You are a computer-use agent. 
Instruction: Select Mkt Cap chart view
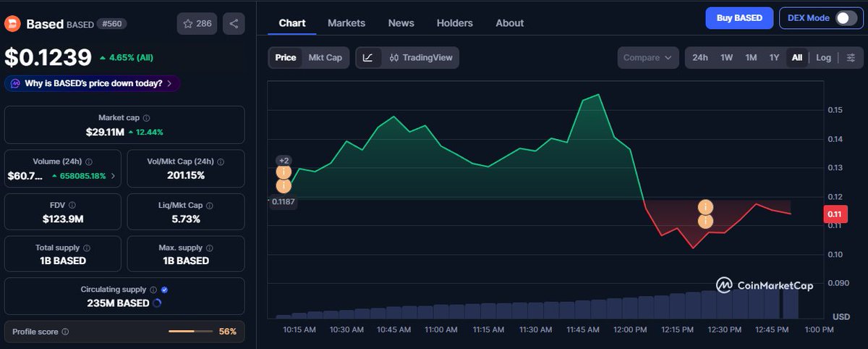325,57
